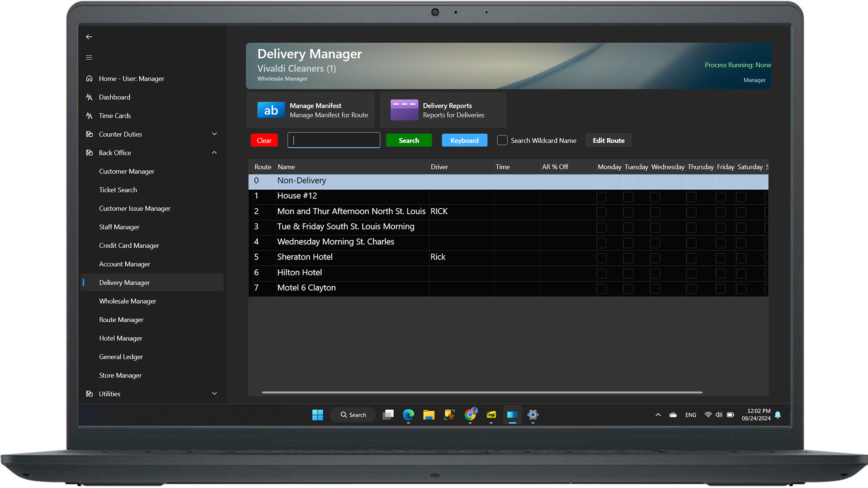Click the horizontal scrollbar under route table
Image resolution: width=868 pixels, height=488 pixels.
click(x=482, y=392)
